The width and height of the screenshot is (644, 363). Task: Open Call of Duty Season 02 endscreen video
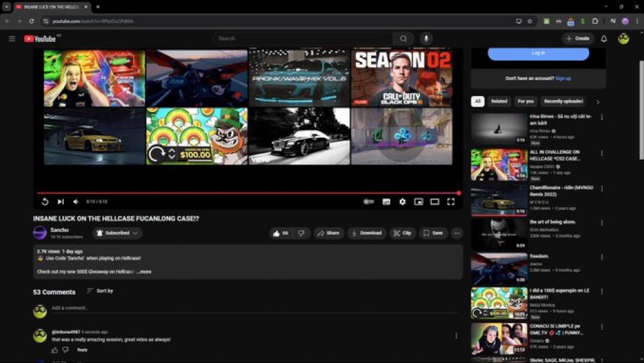click(x=402, y=78)
